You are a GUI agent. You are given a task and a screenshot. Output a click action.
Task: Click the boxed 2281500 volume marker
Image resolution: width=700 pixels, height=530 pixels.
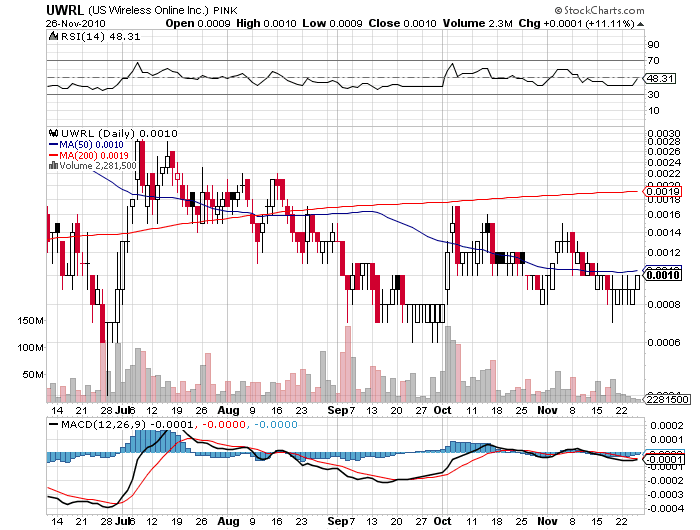pyautogui.click(x=669, y=399)
